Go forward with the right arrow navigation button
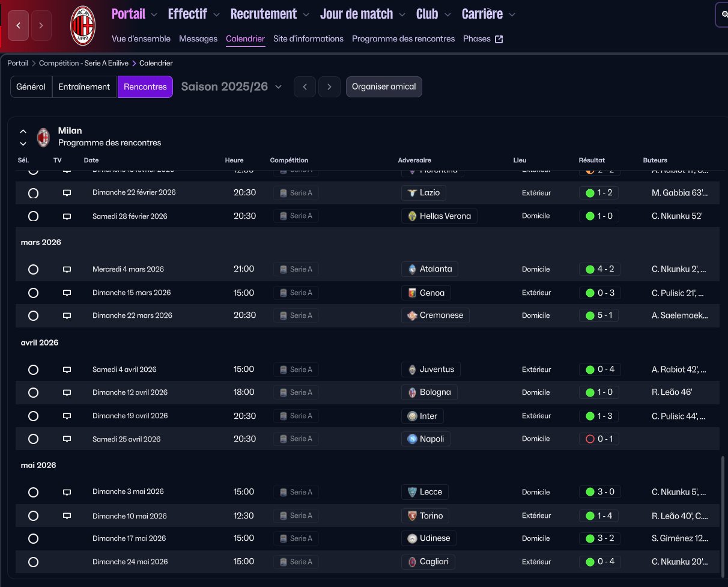This screenshot has width=728, height=587. click(x=41, y=25)
